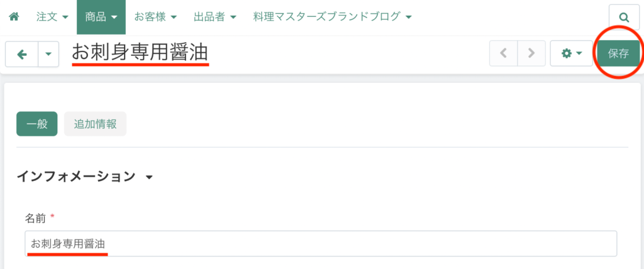Expand the 出品者 dropdown menu
Screen dimensions: 644x269
215,17
